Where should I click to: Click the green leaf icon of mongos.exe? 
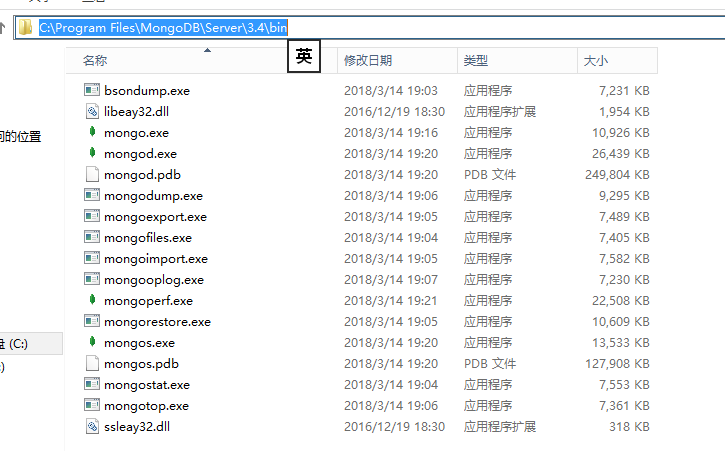pyautogui.click(x=92, y=342)
